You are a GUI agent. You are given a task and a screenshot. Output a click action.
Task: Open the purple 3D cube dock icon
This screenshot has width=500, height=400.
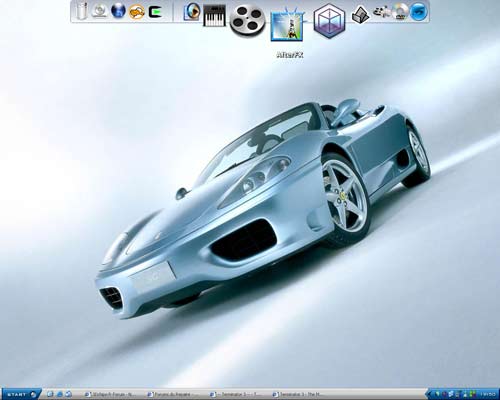click(329, 20)
